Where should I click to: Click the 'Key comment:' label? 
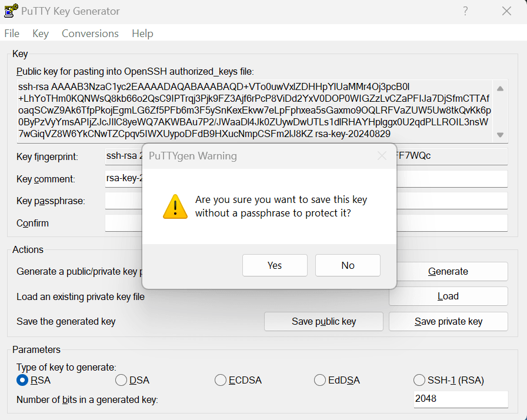46,179
